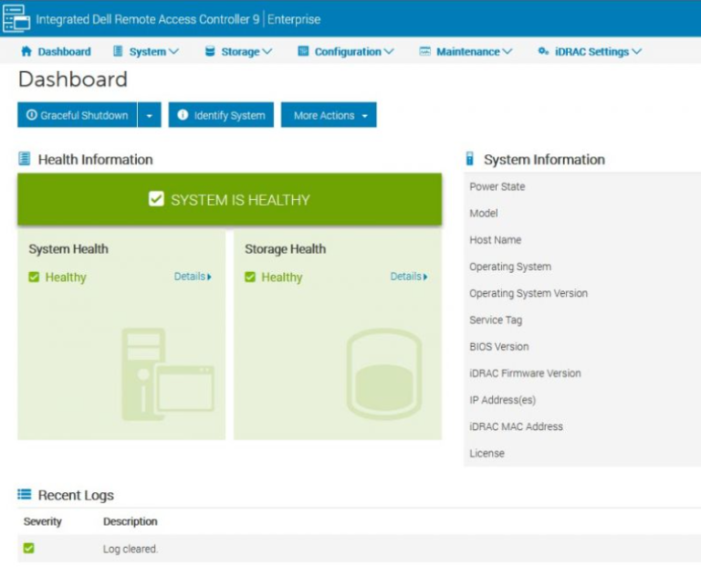The width and height of the screenshot is (701, 588).
Task: View Storage Health Details link
Action: point(409,277)
